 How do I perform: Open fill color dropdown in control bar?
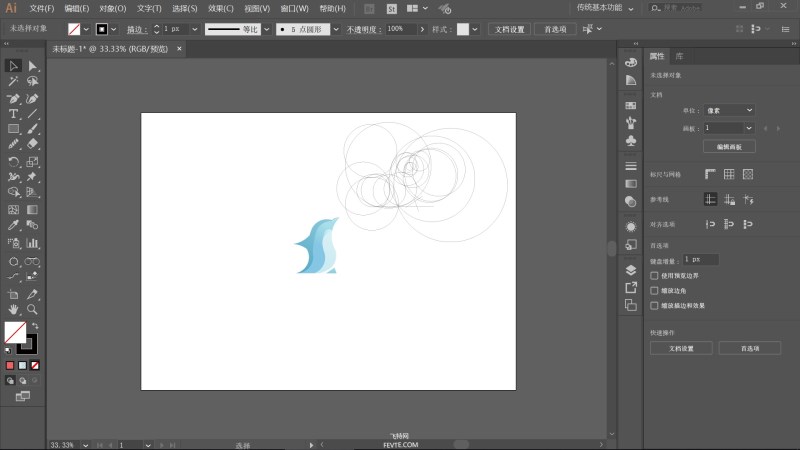86,29
